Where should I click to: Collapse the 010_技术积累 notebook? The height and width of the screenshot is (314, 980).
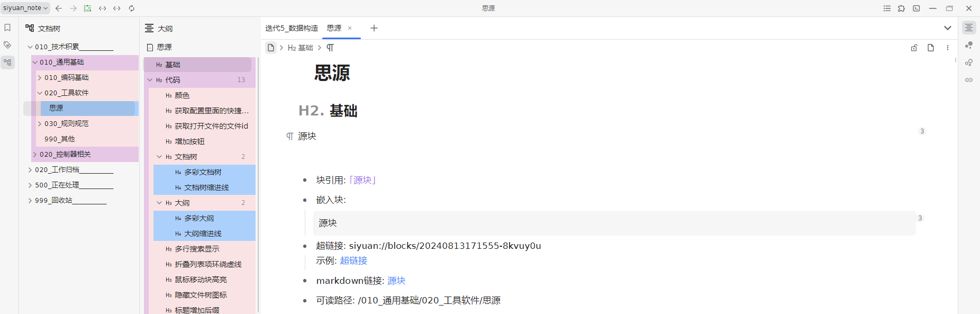pos(30,47)
